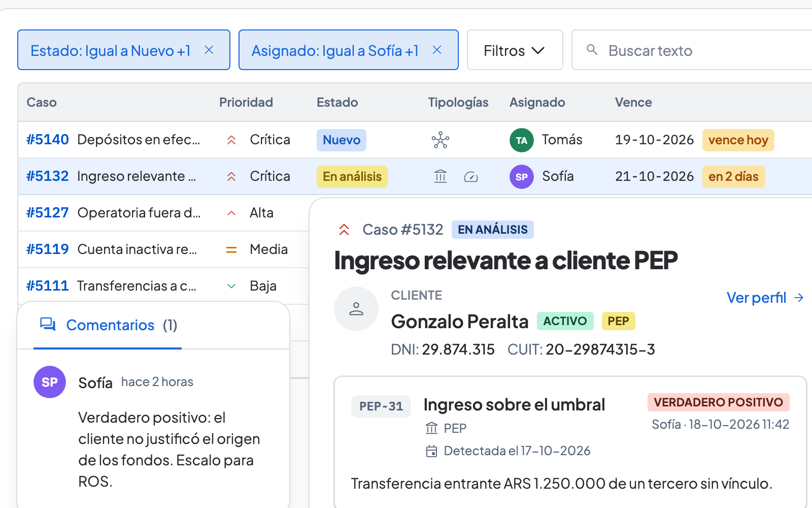Screen dimensions: 812x508
Task: Select the Transferencias a c... case title
Action: (137, 286)
